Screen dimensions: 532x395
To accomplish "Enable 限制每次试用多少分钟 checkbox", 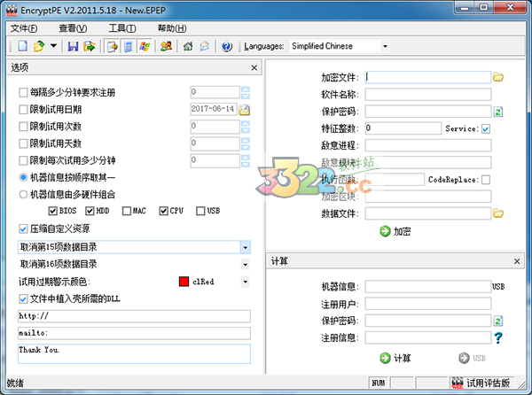I will (23, 160).
